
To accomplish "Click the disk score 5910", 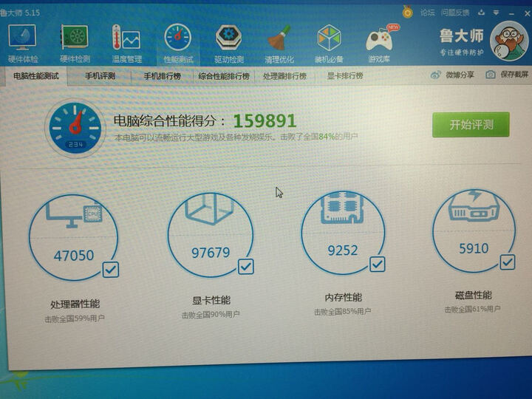I will pyautogui.click(x=474, y=248).
